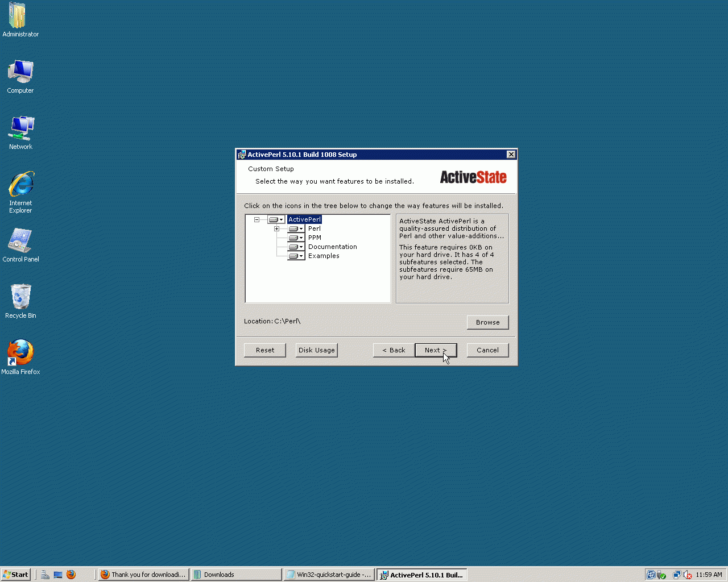The image size is (728, 582).
Task: Switch to the Win32-quickstart-guide taskbar window
Action: pos(329,575)
